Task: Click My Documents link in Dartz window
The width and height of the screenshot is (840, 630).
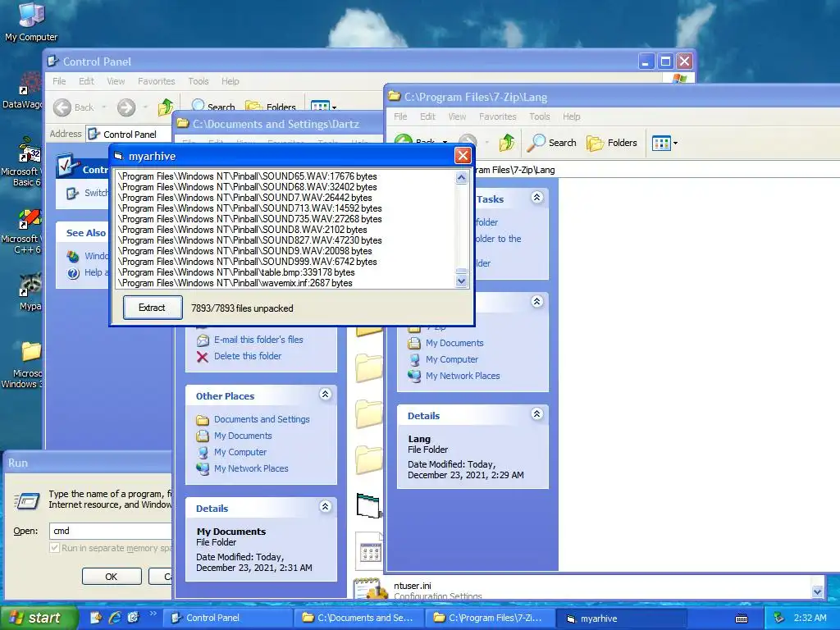Action: pos(243,436)
